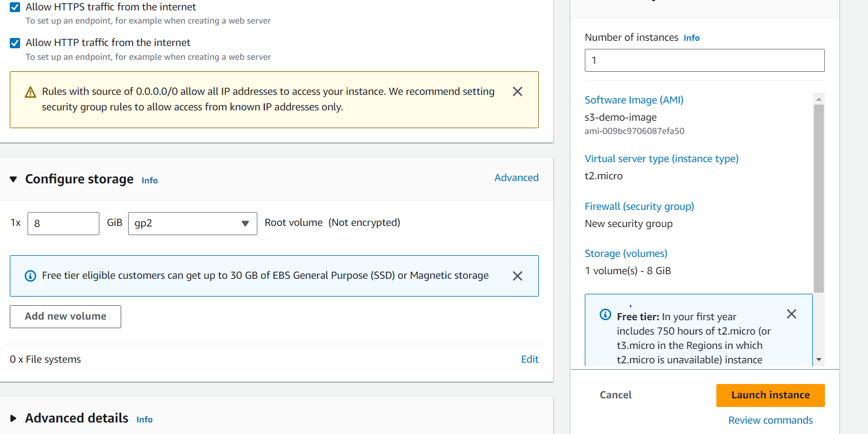Click Cancel in the summary panel
This screenshot has height=434, width=868.
pyautogui.click(x=615, y=395)
